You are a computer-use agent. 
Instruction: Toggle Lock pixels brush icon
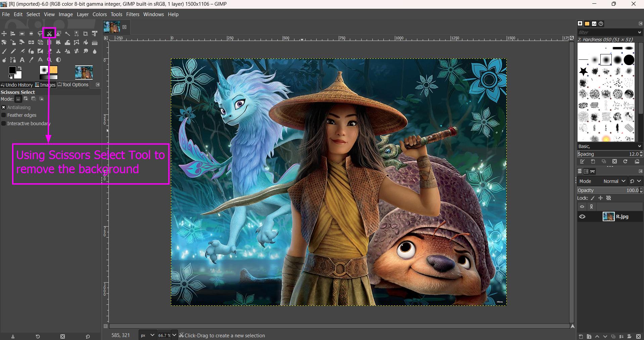click(593, 198)
